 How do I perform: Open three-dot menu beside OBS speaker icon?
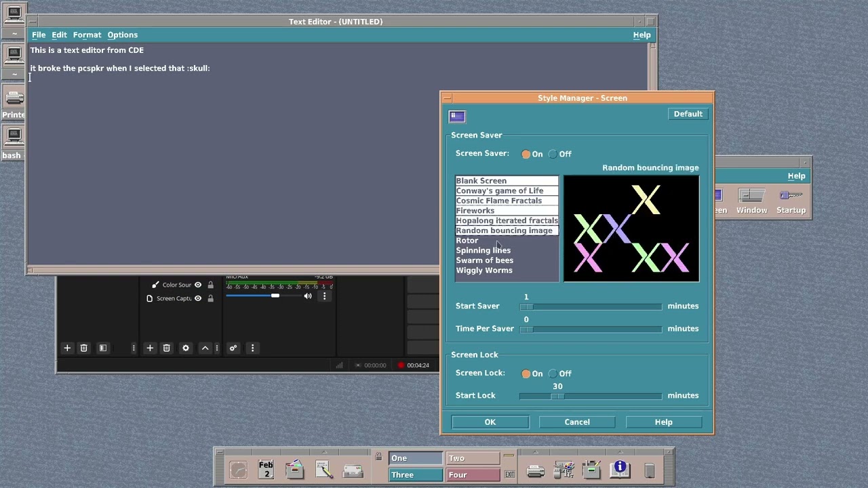coord(324,296)
